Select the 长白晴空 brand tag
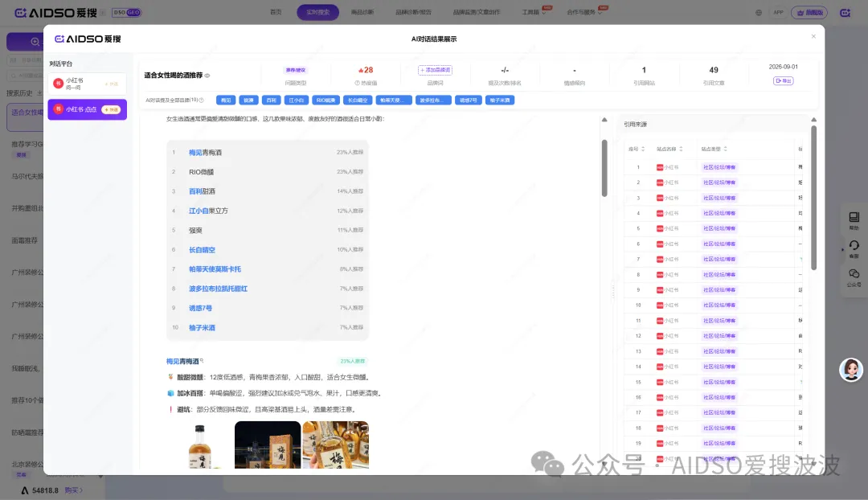The image size is (868, 500). [358, 100]
